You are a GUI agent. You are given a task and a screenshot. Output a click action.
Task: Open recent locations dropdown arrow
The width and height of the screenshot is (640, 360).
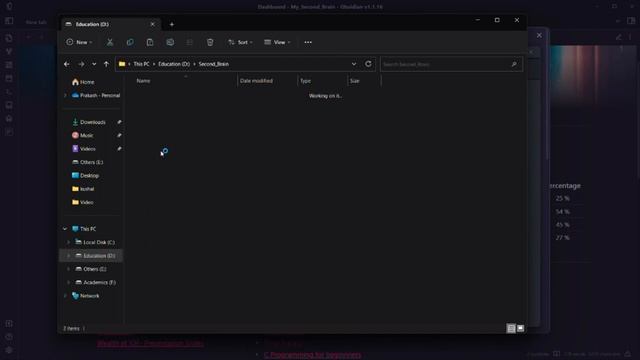[x=94, y=64]
